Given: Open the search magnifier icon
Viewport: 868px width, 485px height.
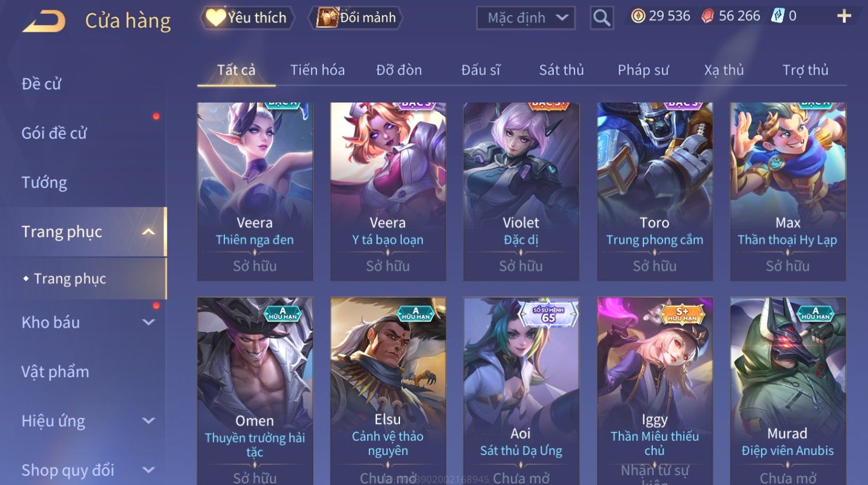Looking at the screenshot, I should pyautogui.click(x=601, y=18).
